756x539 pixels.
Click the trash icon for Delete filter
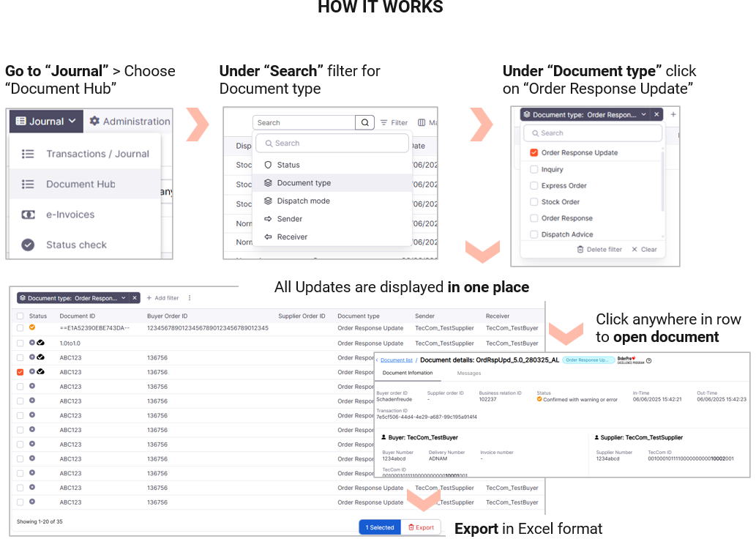coord(580,250)
